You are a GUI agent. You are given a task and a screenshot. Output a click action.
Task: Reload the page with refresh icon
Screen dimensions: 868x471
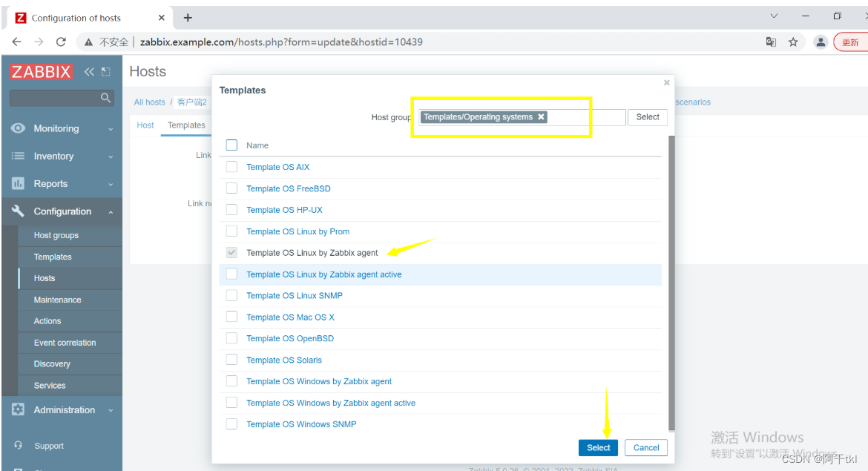(x=61, y=42)
